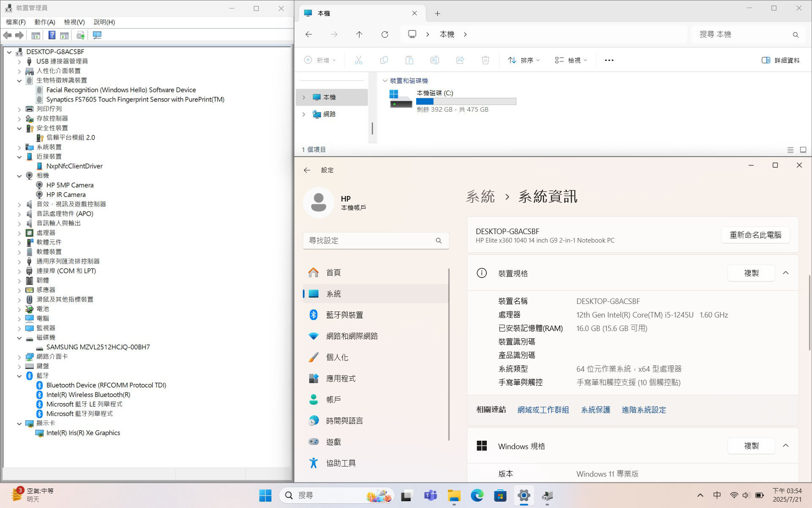Screen dimensions: 812x508
Task: Go back in Settings window
Action: tap(307, 170)
